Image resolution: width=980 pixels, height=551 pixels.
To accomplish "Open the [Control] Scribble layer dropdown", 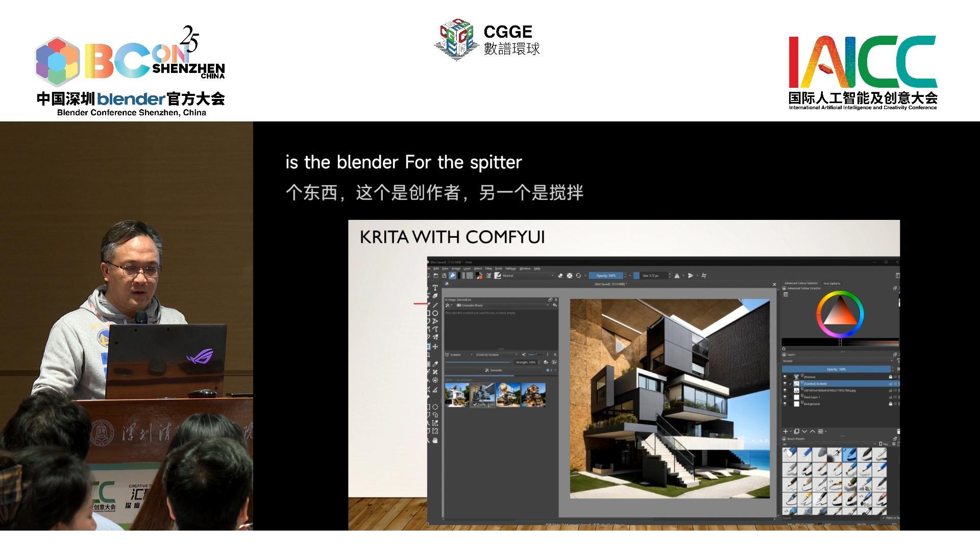I will (x=497, y=355).
